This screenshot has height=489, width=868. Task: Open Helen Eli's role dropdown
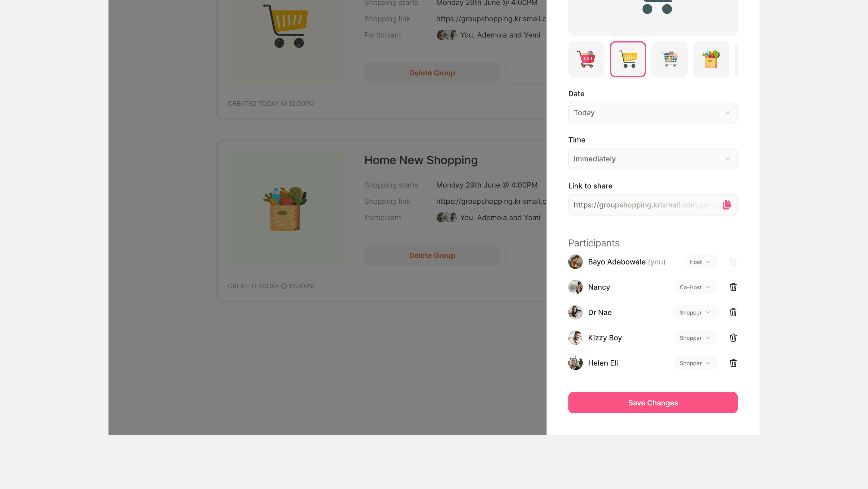696,363
